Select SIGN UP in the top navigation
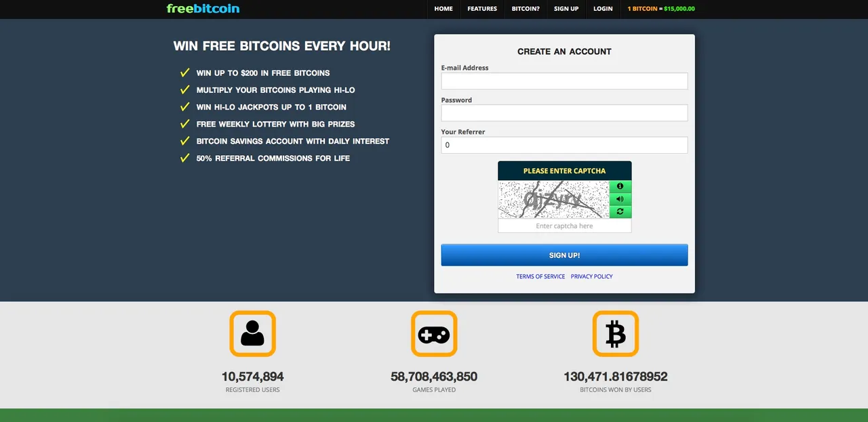This screenshot has width=868, height=422. tap(566, 9)
